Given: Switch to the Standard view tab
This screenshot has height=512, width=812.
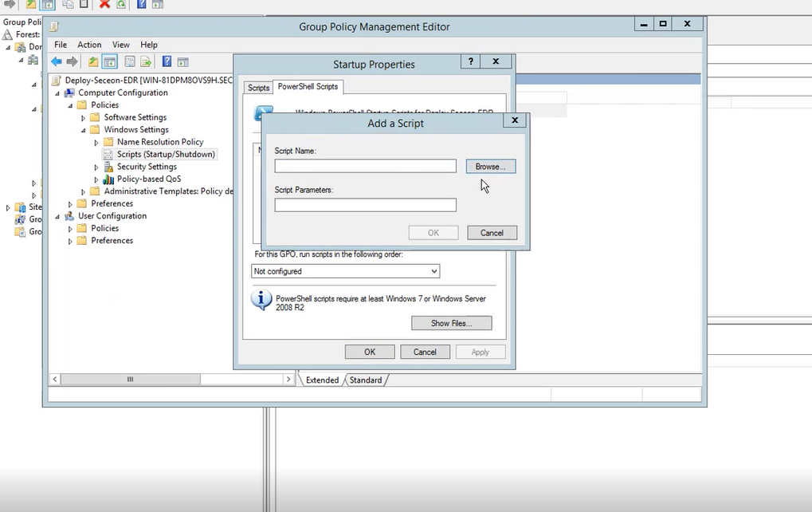Looking at the screenshot, I should point(365,380).
